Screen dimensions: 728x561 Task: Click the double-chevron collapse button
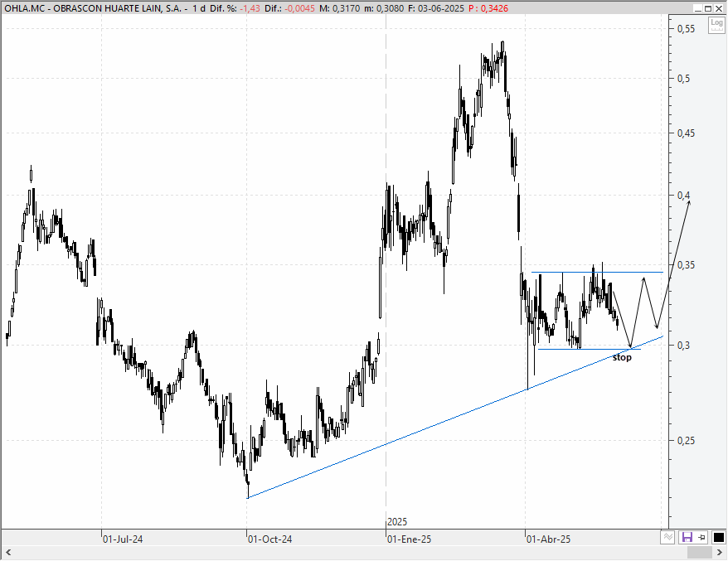[x=667, y=537]
